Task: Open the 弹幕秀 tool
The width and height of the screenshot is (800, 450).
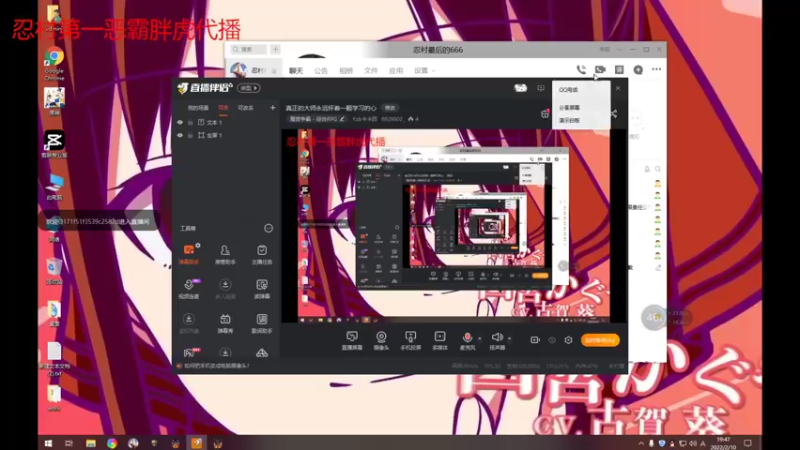Action: pyautogui.click(x=225, y=323)
